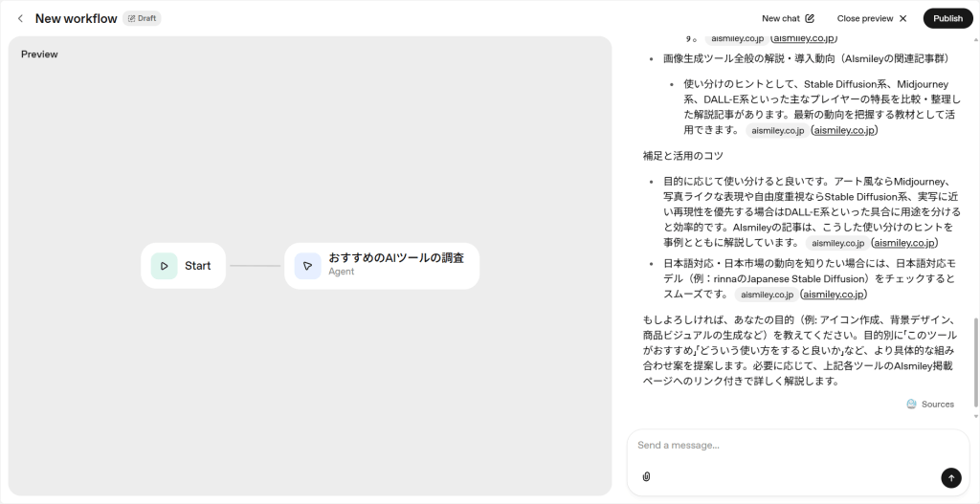Open aismiley.co.jp underlined link after 活用できます
Viewport: 980px width, 504px height.
[x=843, y=130]
